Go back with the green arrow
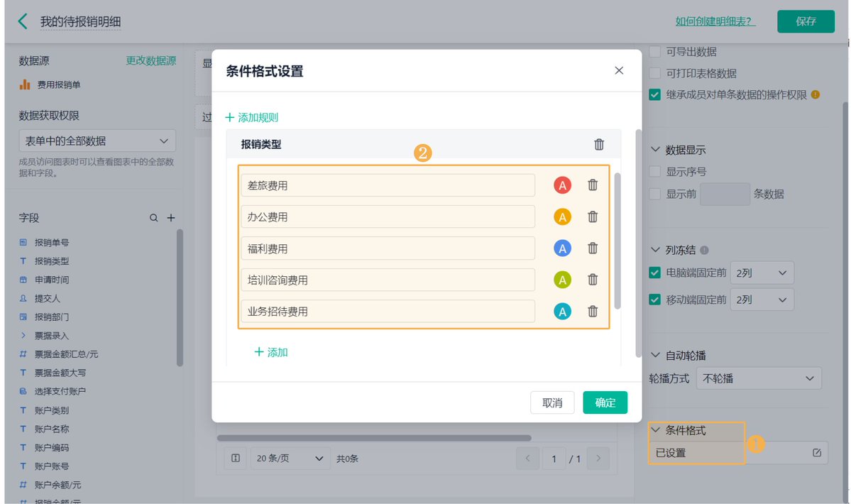 [23, 21]
